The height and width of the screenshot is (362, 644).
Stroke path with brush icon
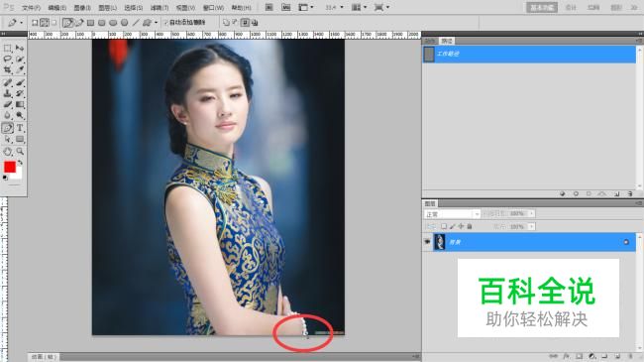point(576,193)
